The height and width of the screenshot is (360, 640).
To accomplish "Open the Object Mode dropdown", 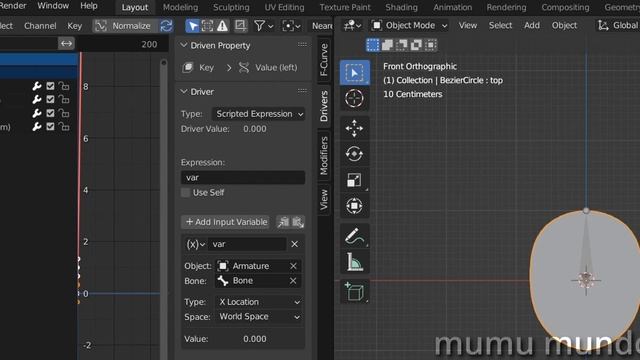I will pos(409,25).
